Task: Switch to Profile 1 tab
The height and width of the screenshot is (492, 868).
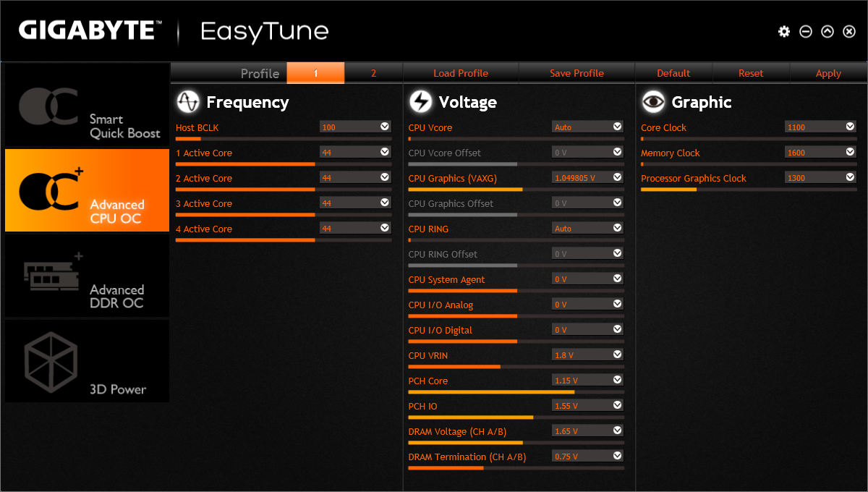Action: [315, 73]
